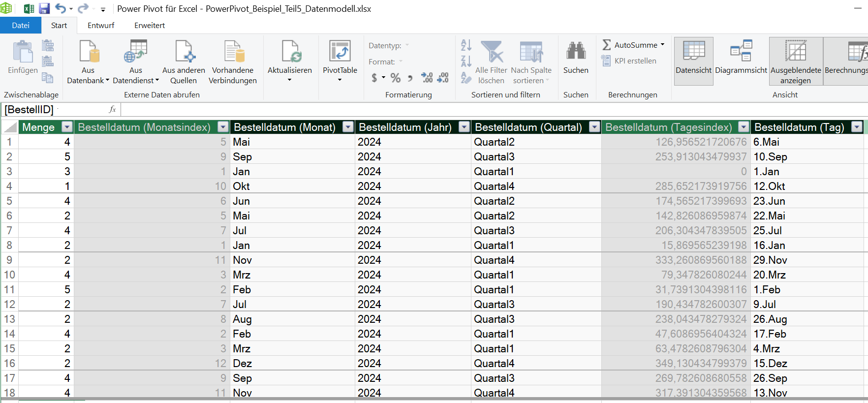
Task: Click Format dropdown label
Action: pos(382,62)
